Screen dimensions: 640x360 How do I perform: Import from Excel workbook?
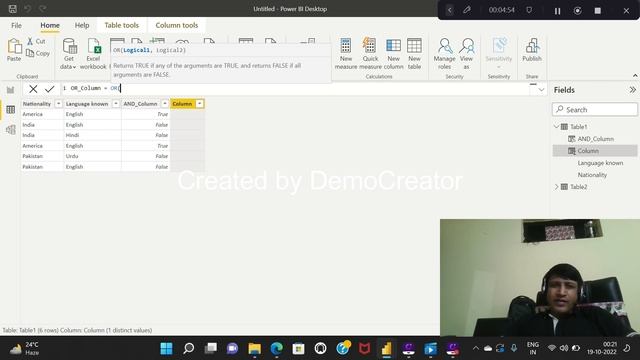click(x=93, y=54)
